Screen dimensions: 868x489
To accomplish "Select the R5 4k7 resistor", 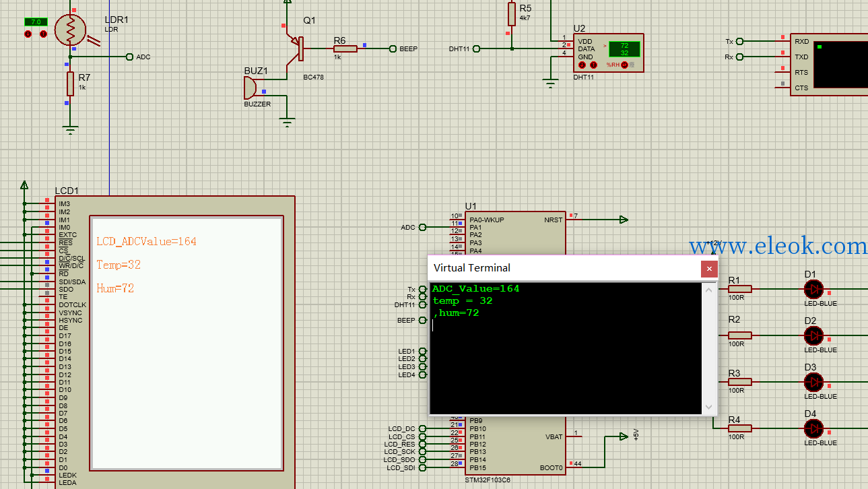I will pyautogui.click(x=512, y=14).
